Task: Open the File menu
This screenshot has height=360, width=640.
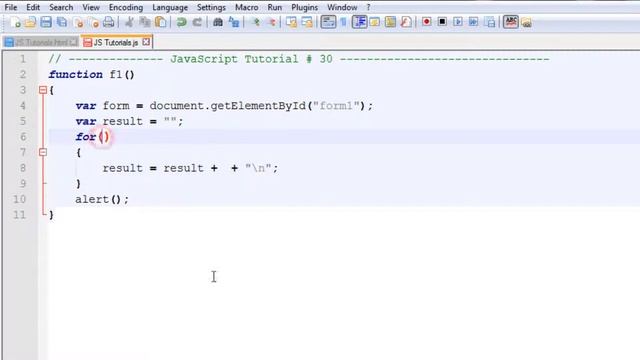Action: [11, 7]
